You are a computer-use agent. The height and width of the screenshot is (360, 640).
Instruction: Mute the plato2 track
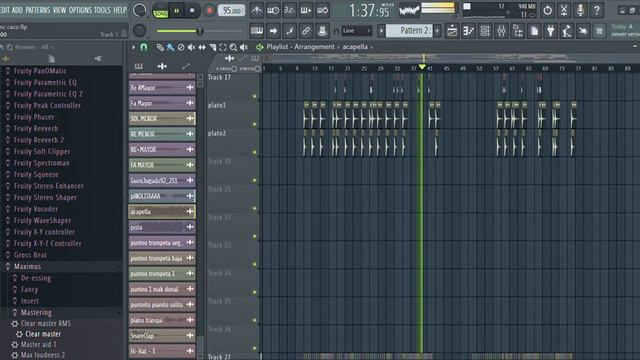(x=255, y=152)
